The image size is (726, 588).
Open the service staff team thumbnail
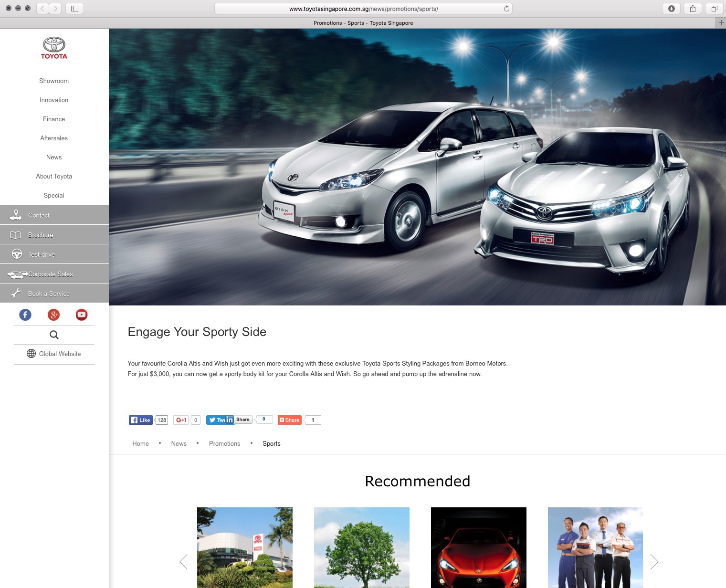click(x=595, y=547)
